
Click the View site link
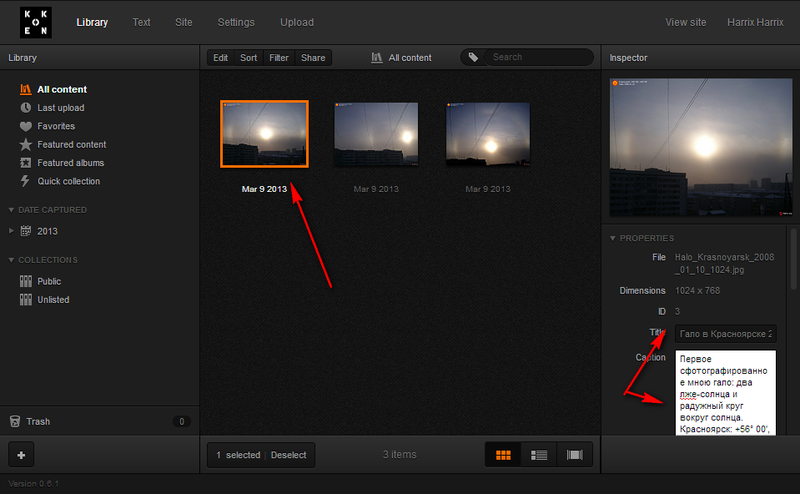coord(685,22)
